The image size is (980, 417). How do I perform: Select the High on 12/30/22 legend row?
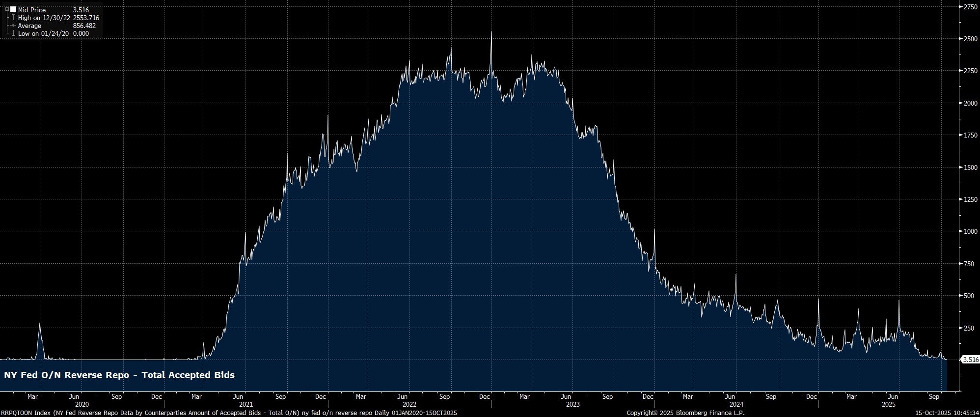click(x=58, y=18)
